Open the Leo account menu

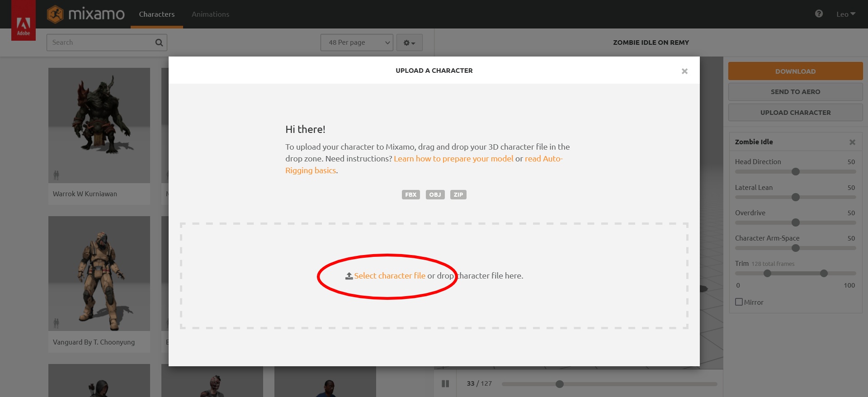pyautogui.click(x=845, y=14)
